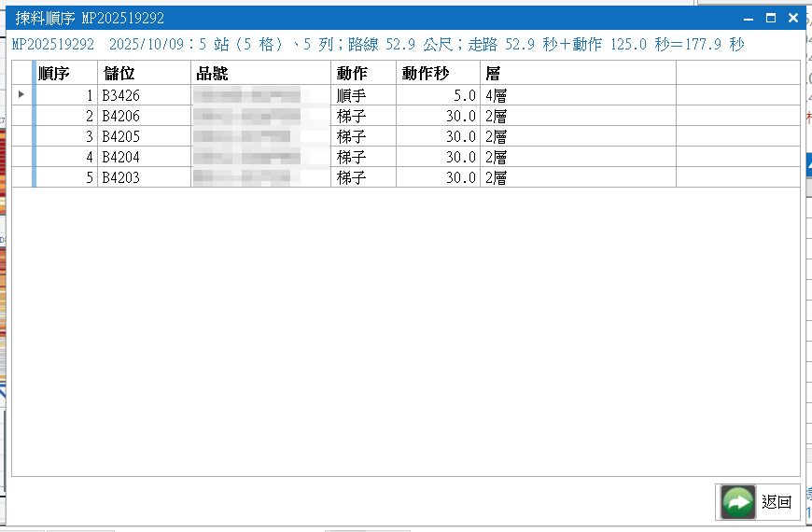
Task: Click the 梯子 action cell in row B4204
Action: pos(363,157)
